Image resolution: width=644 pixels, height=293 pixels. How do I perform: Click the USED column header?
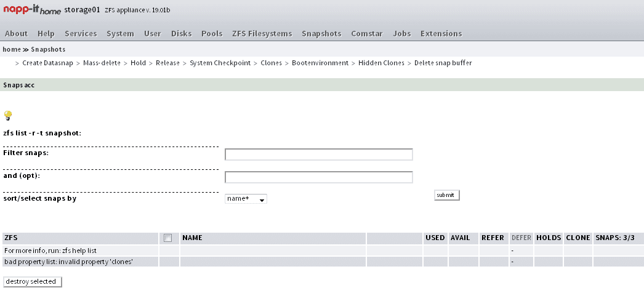(x=435, y=238)
